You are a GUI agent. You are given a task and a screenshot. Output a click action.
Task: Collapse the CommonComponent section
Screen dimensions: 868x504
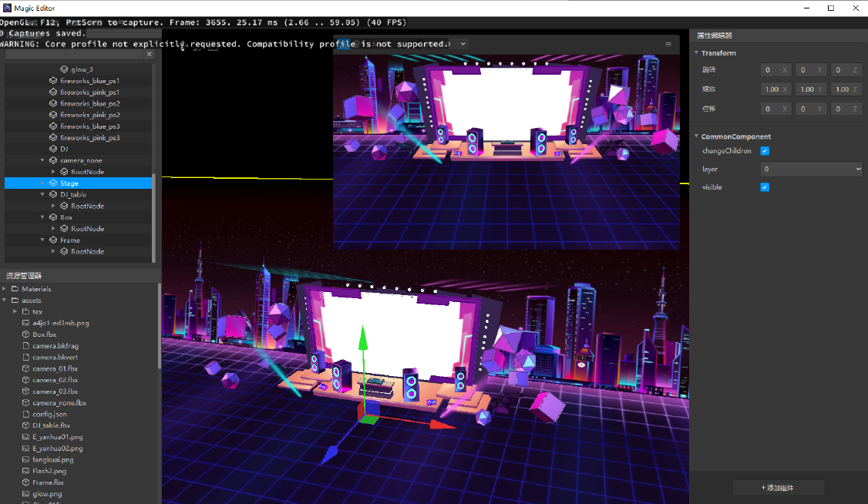tap(697, 137)
